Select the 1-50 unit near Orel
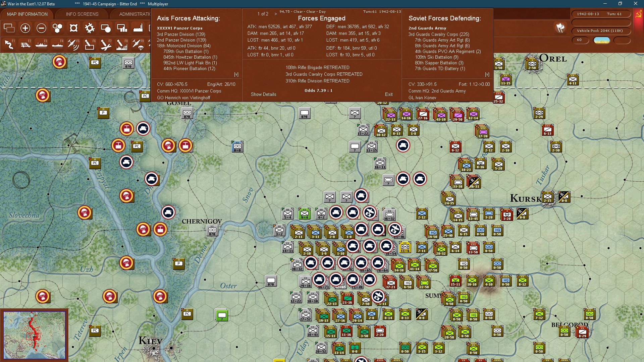Viewport: 644px width, 362px height. point(499,64)
